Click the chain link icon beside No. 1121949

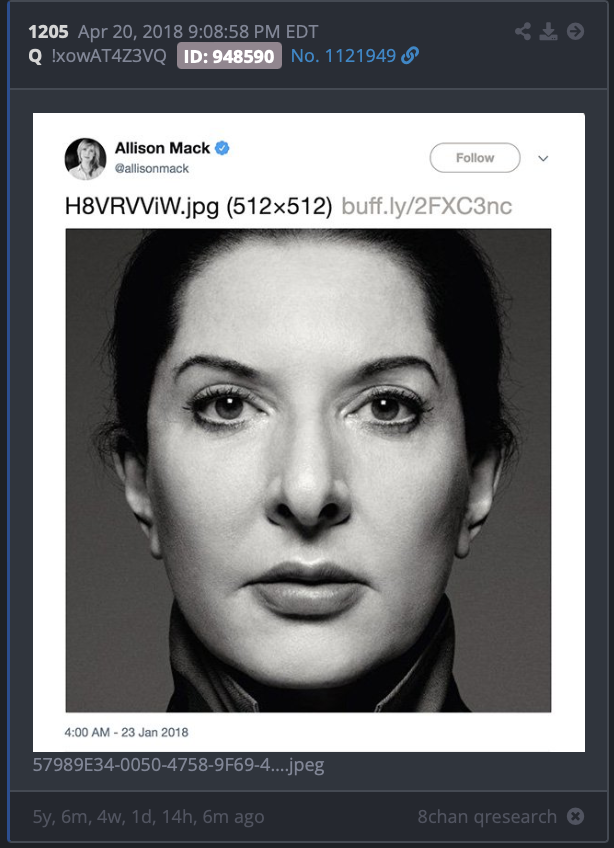click(410, 55)
